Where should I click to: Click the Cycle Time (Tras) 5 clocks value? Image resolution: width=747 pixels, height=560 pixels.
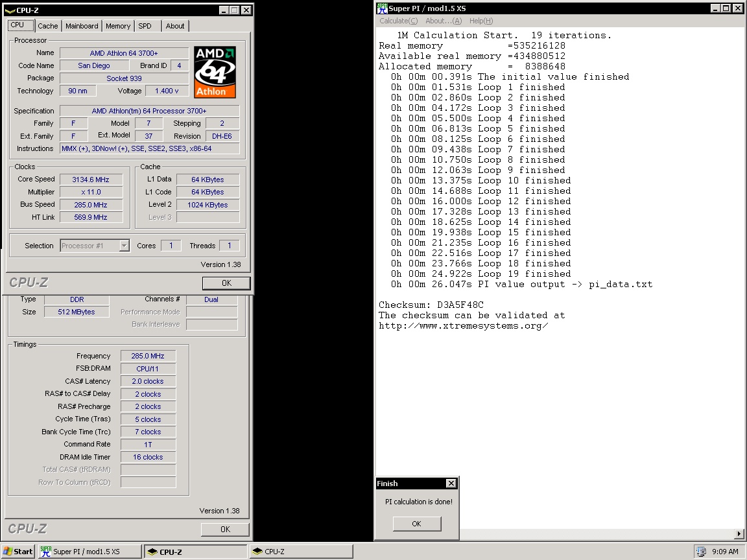(x=148, y=419)
